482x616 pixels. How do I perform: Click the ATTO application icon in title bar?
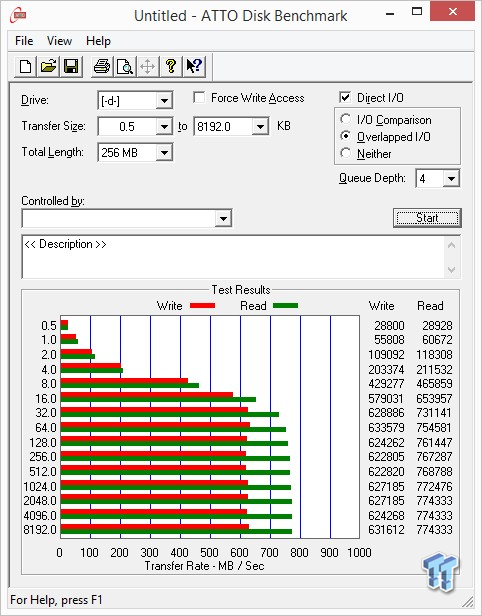pos(18,16)
